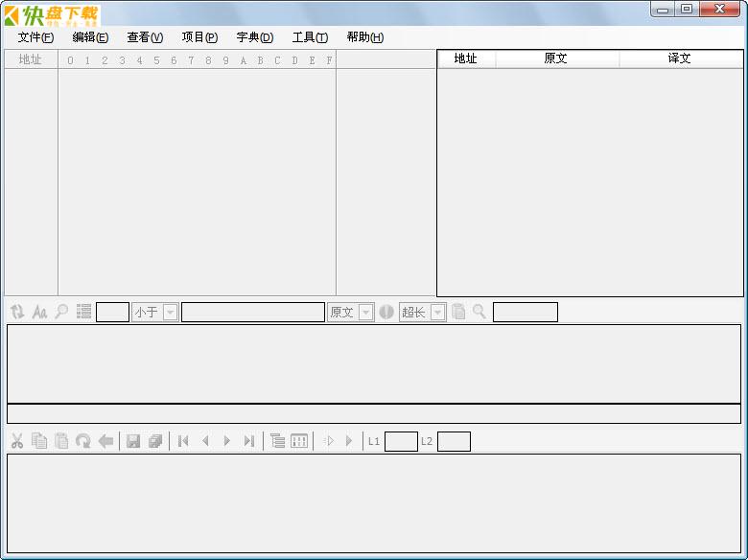The height and width of the screenshot is (560, 748).
Task: Expand the 超长 dropdown
Action: [438, 313]
